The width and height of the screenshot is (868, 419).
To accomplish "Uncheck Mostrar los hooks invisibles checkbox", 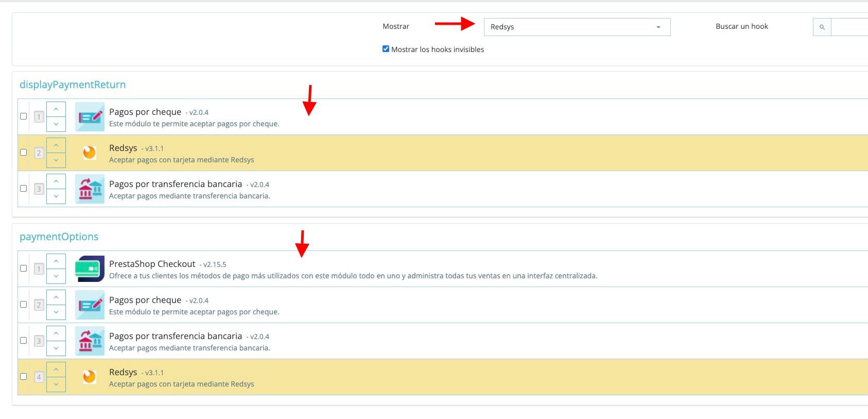I will 386,49.
